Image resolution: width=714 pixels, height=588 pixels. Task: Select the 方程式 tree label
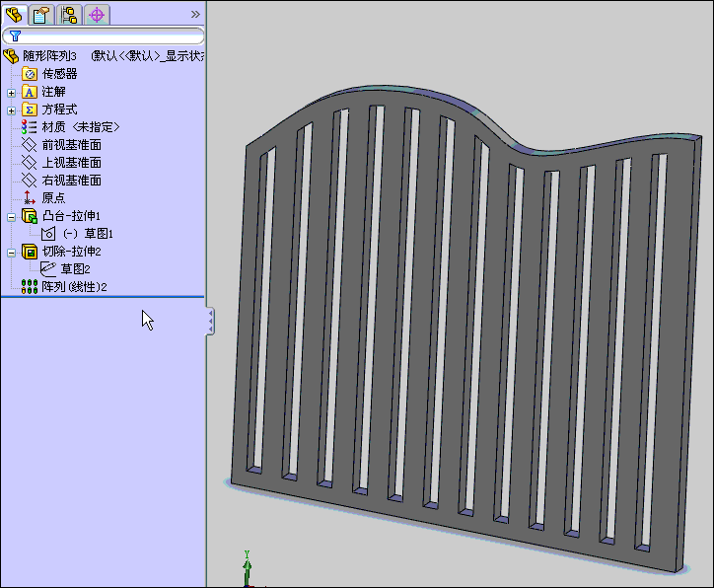click(59, 110)
